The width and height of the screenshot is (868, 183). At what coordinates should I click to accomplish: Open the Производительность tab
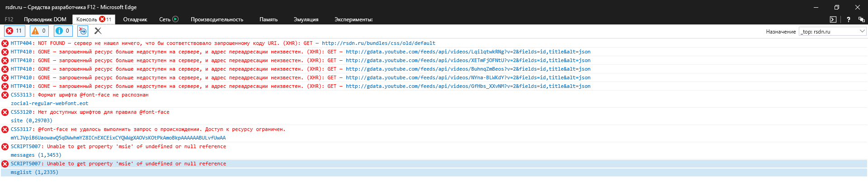click(217, 19)
